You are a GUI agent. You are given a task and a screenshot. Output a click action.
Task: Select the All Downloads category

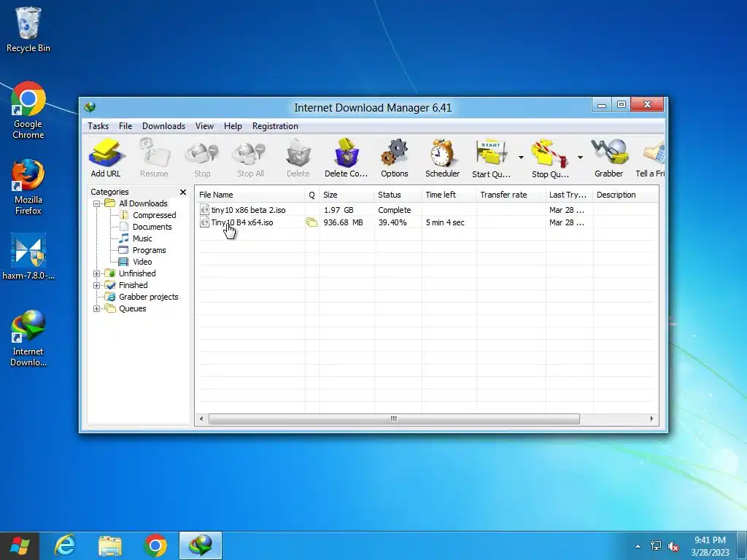(x=143, y=204)
